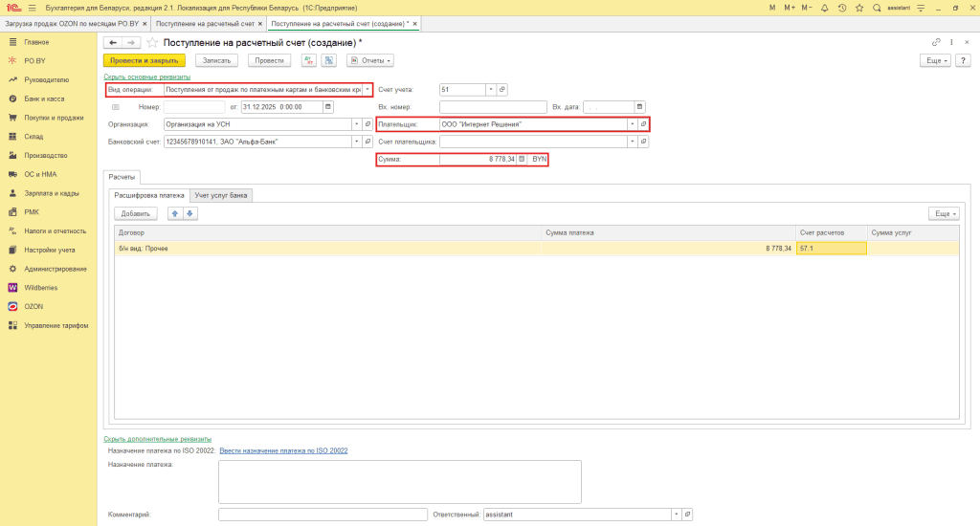Expand Ответственный dropdown arrow

[676, 515]
